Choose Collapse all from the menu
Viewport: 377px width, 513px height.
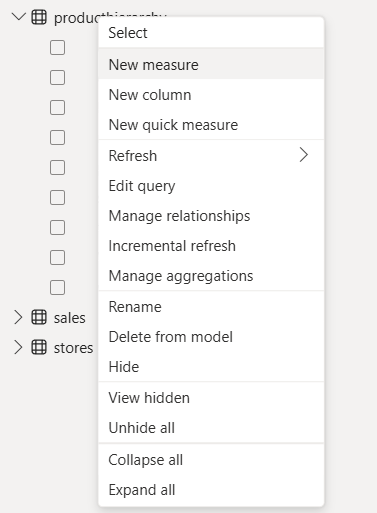click(x=211, y=460)
